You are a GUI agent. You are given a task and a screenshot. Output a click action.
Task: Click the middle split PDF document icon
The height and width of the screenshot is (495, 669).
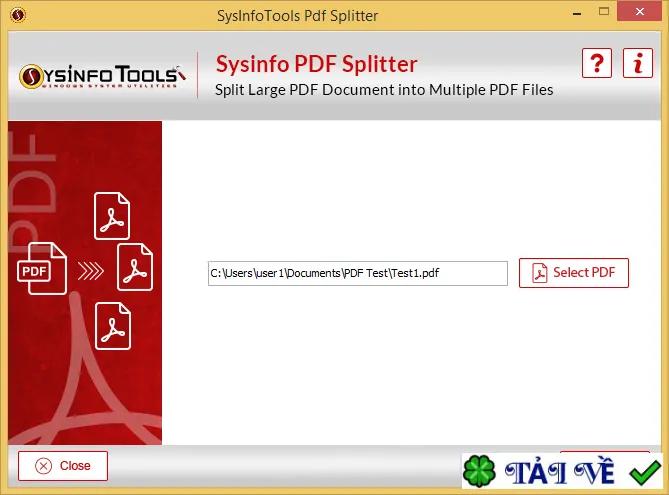(135, 268)
